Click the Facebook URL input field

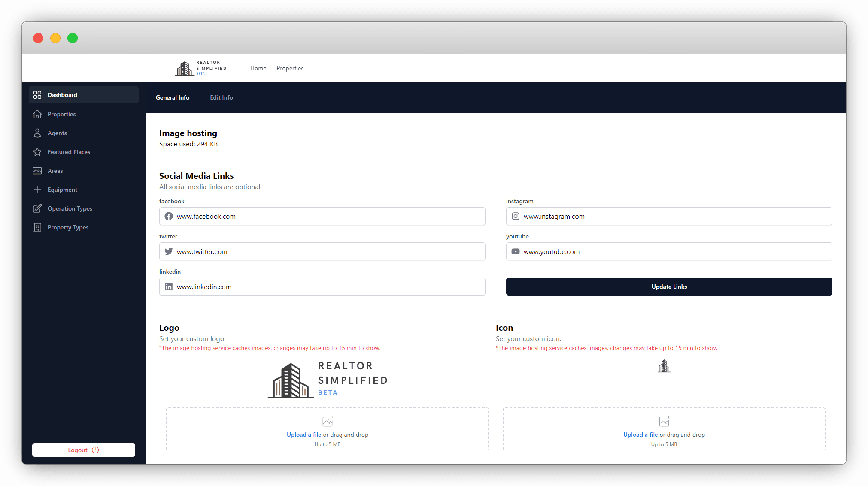point(322,216)
